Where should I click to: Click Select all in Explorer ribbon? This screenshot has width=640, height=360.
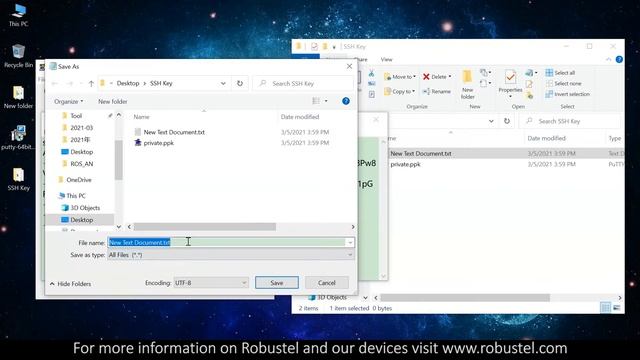coord(560,73)
